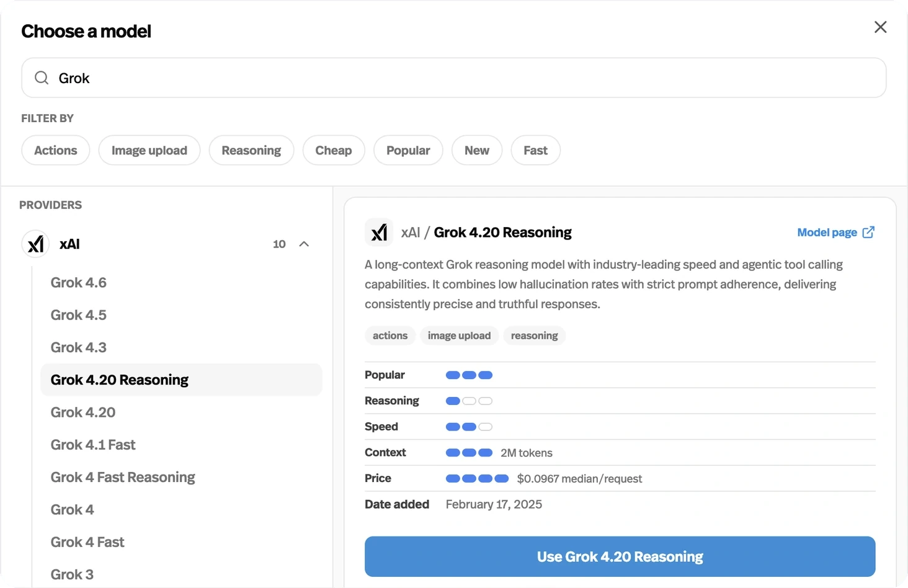Click the search magnifier icon
The image size is (908, 588).
pyautogui.click(x=42, y=78)
